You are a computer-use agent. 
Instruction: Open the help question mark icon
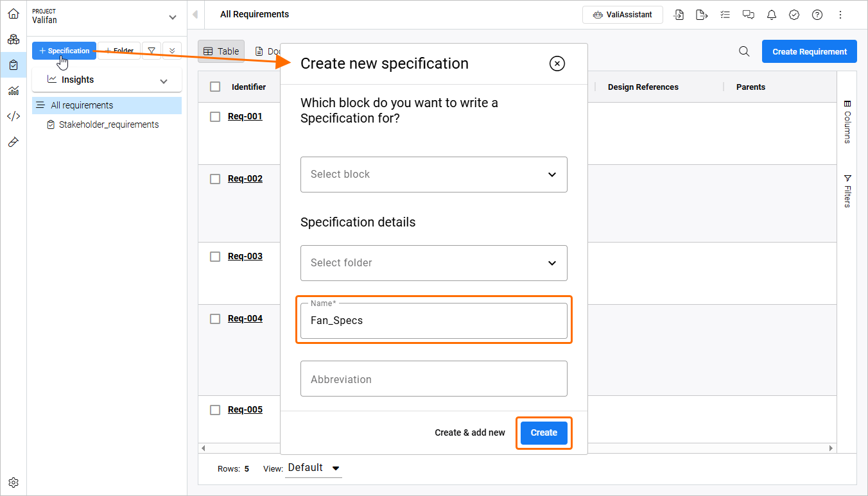[x=817, y=15]
